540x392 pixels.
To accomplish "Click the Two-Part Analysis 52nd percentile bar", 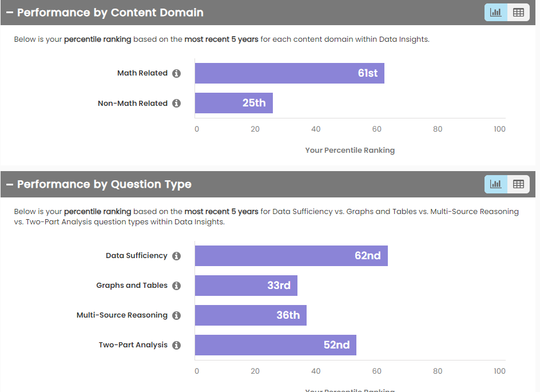I will [275, 345].
